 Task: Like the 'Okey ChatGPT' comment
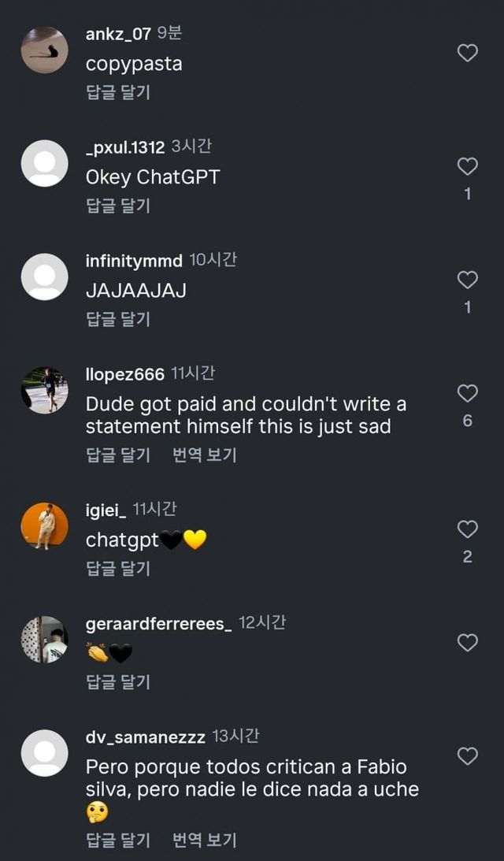pyautogui.click(x=468, y=166)
